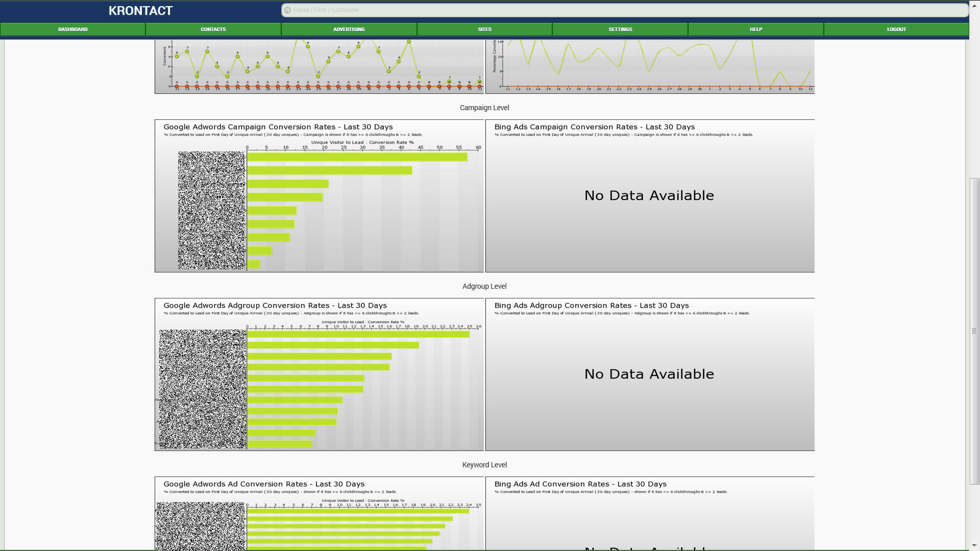
Task: Click No Data Available in Bing Adgroup panel
Action: click(x=649, y=374)
